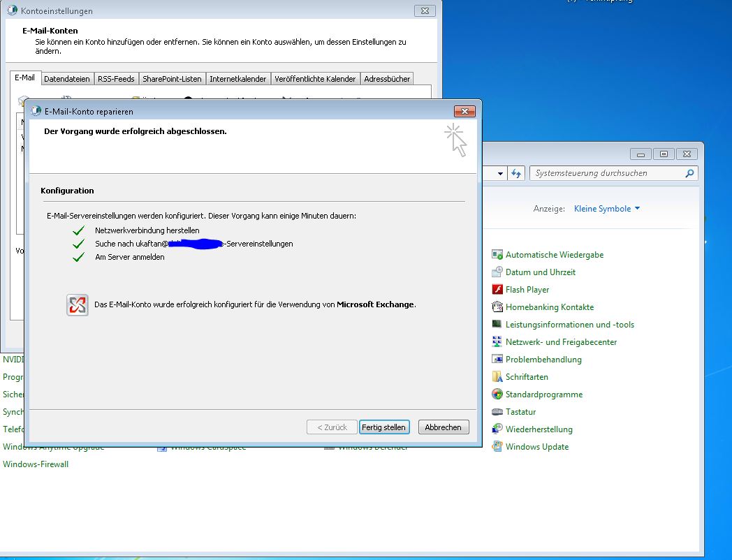This screenshot has width=732, height=560.
Task: Click the Leistungsinformationen und -tools icon
Action: [x=497, y=324]
